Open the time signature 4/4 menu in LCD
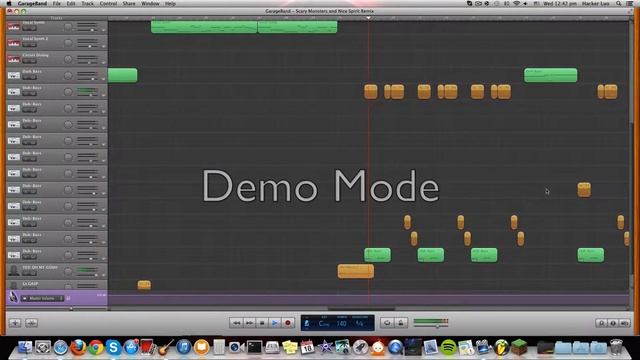The height and width of the screenshot is (360, 640). pyautogui.click(x=360, y=324)
